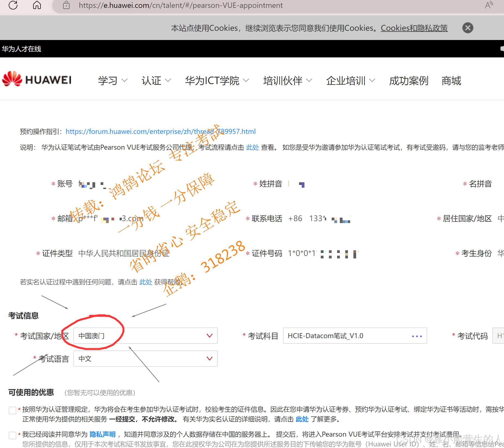Expand the 培训伙伴 menu
The height and width of the screenshot is (448, 504).
tap(288, 81)
